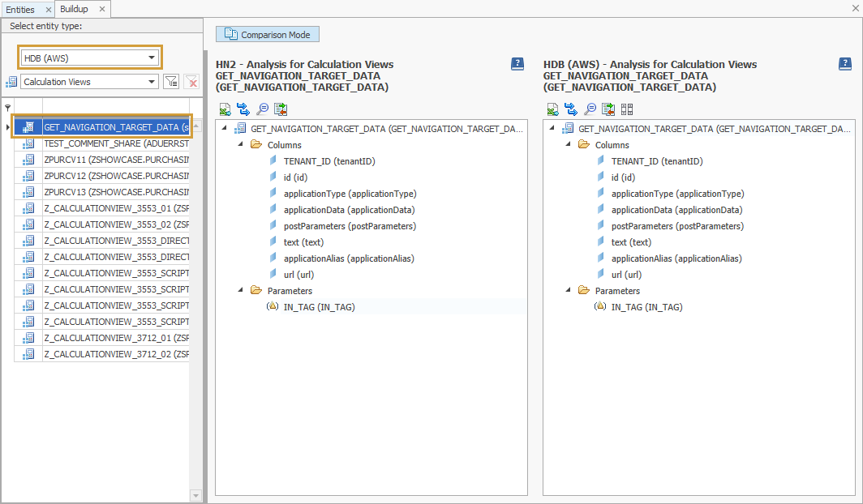Open the search magnifier in left panel toolbar
Image resolution: width=863 pixels, height=504 pixels.
coord(262,109)
